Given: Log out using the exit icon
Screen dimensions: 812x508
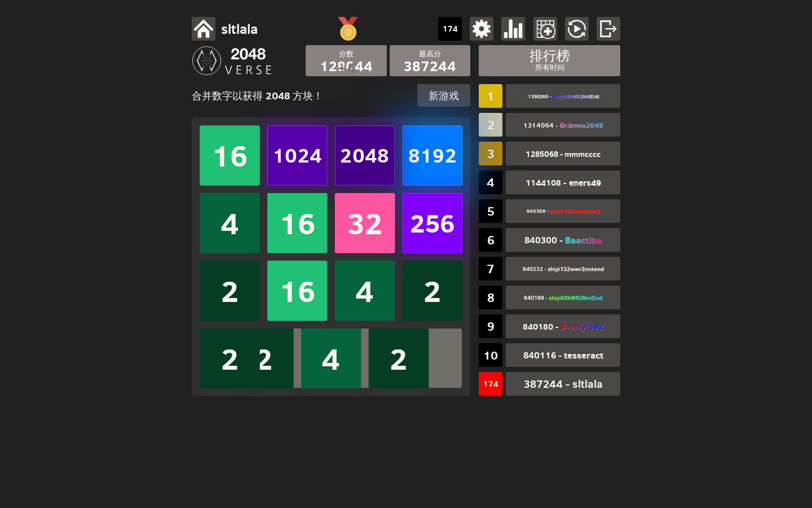Looking at the screenshot, I should coord(608,29).
